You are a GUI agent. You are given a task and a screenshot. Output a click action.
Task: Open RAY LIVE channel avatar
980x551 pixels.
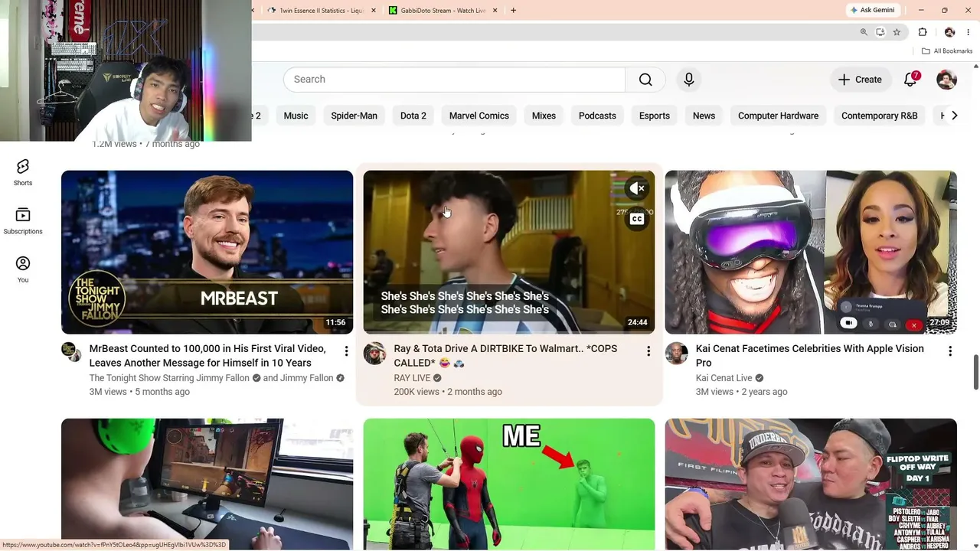click(374, 353)
